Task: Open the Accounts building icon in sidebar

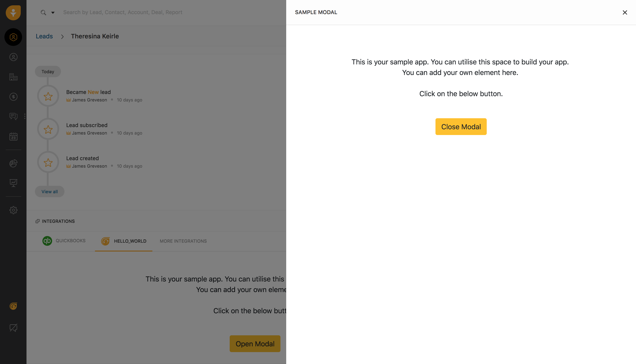Action: tap(13, 77)
